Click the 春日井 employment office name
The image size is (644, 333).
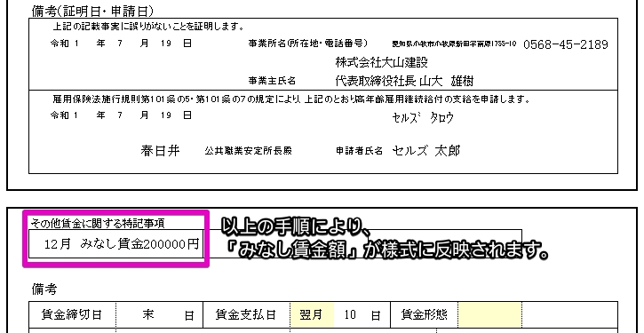click(160, 151)
